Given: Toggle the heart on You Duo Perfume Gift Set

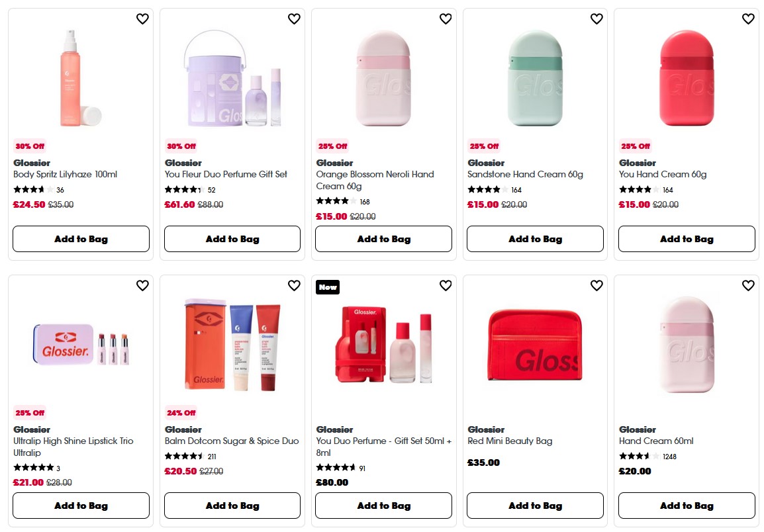Looking at the screenshot, I should tap(445, 285).
